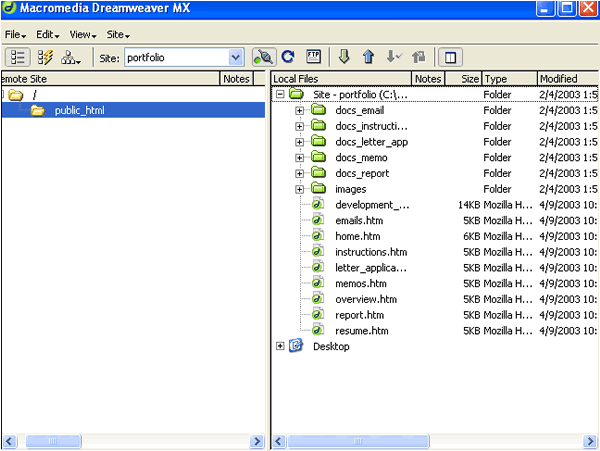This screenshot has height=451, width=600.
Task: Sort local files by Modified column header
Action: [567, 79]
